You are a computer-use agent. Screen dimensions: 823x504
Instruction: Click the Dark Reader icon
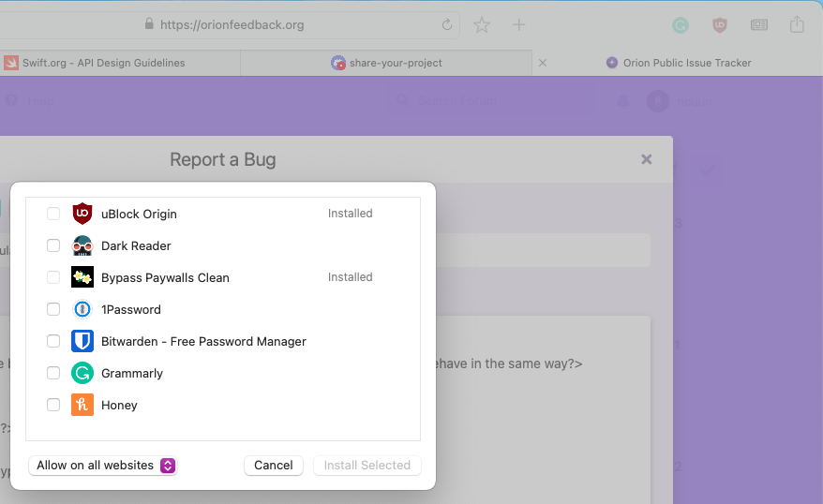pyautogui.click(x=82, y=245)
